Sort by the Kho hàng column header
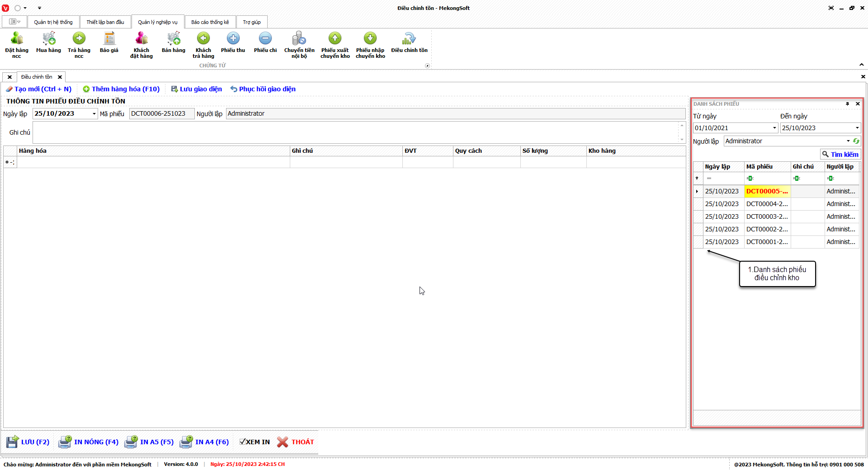The width and height of the screenshot is (868, 470). click(x=636, y=151)
